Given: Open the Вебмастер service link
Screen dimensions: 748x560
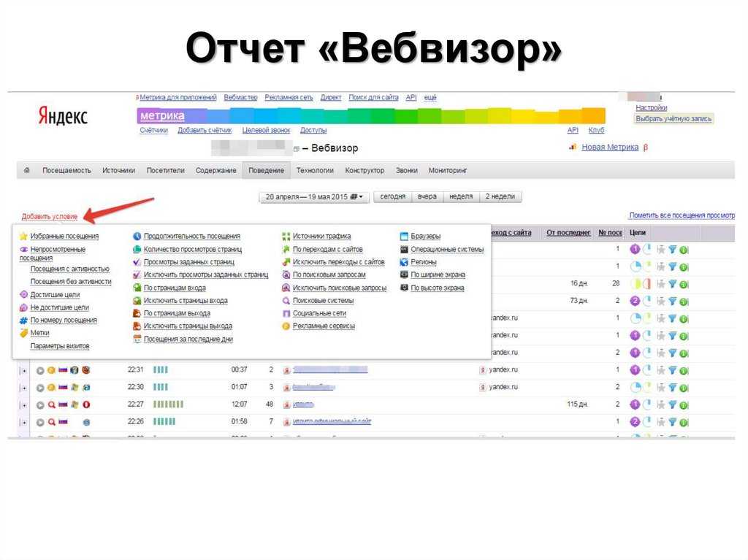Looking at the screenshot, I should (240, 97).
